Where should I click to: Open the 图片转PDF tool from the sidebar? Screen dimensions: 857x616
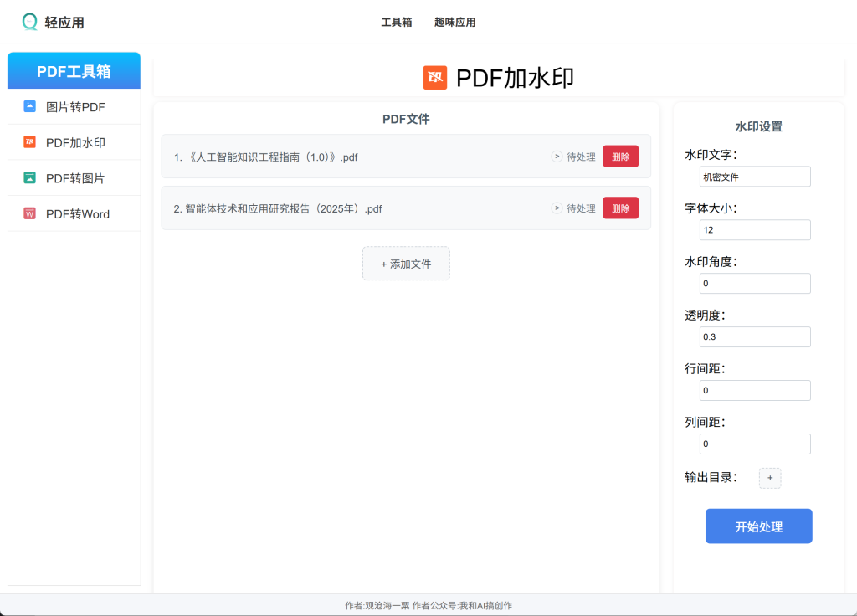pos(73,106)
